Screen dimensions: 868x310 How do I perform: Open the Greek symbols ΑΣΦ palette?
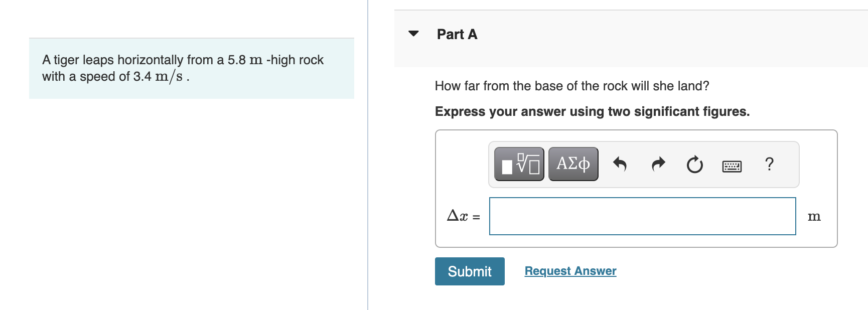click(573, 164)
